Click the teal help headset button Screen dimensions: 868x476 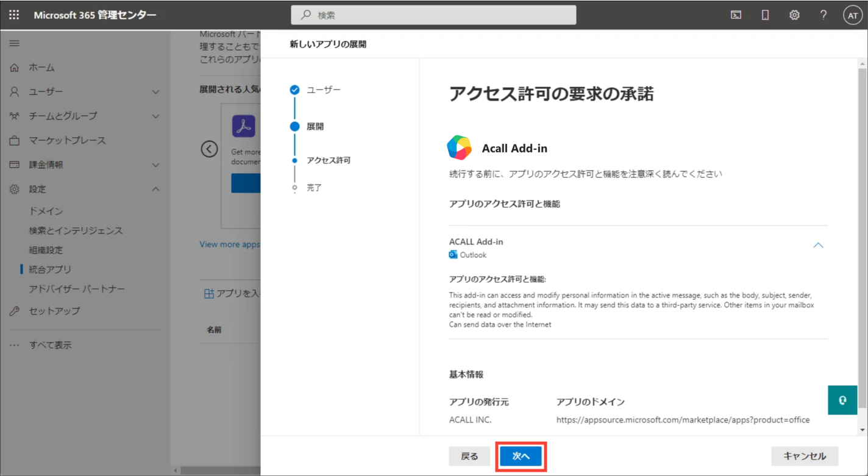point(842,400)
